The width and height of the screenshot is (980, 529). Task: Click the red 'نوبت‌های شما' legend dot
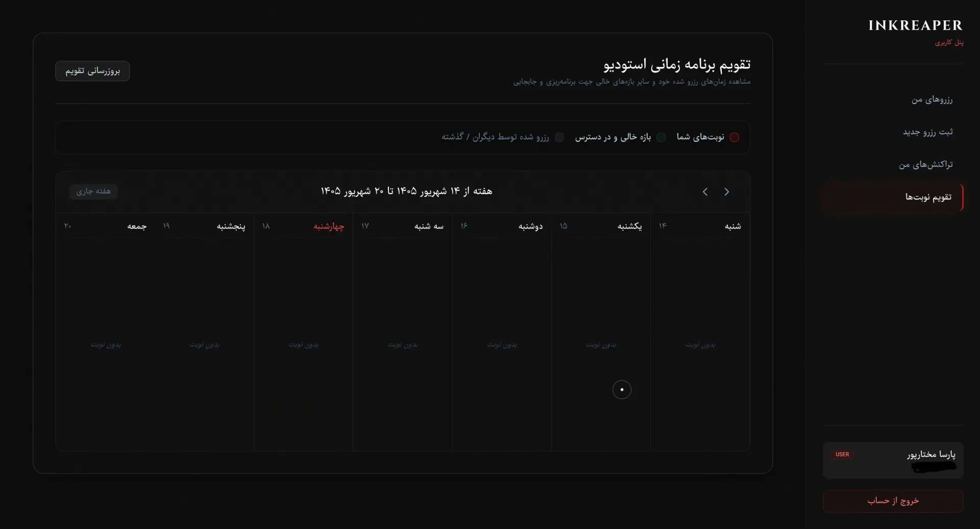[x=734, y=137]
